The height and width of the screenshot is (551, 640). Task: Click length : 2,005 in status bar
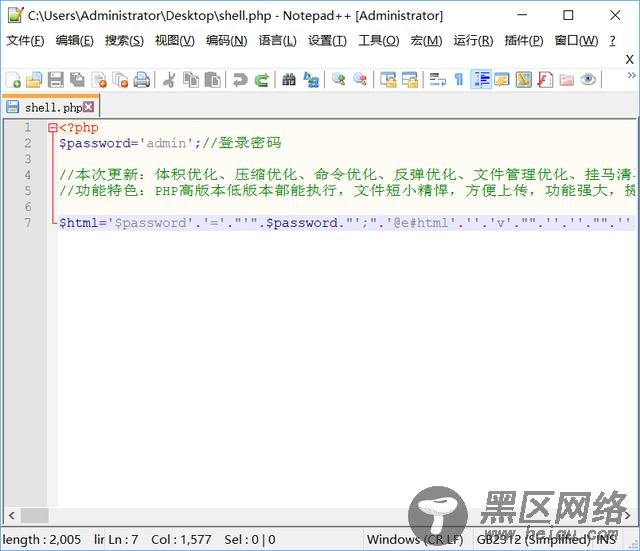point(42,540)
